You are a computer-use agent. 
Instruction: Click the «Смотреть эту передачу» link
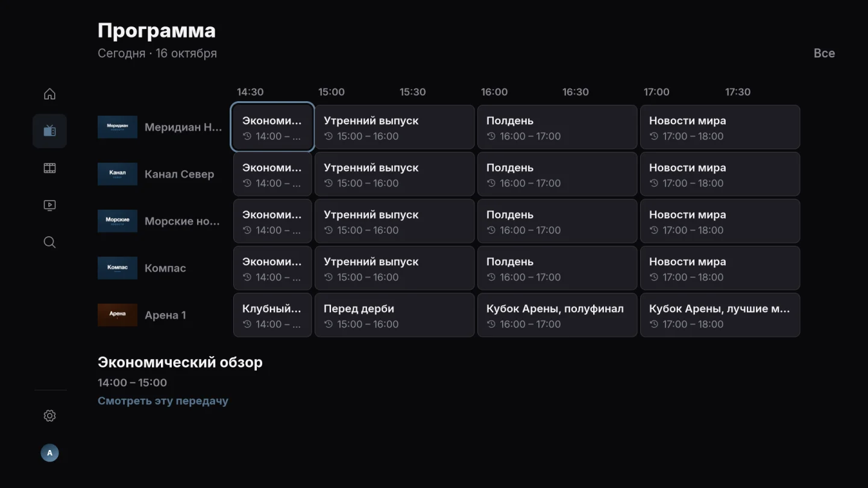[163, 401]
